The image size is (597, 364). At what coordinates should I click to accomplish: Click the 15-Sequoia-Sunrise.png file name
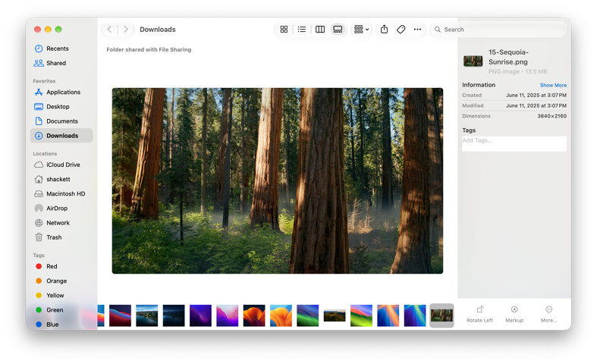click(508, 57)
